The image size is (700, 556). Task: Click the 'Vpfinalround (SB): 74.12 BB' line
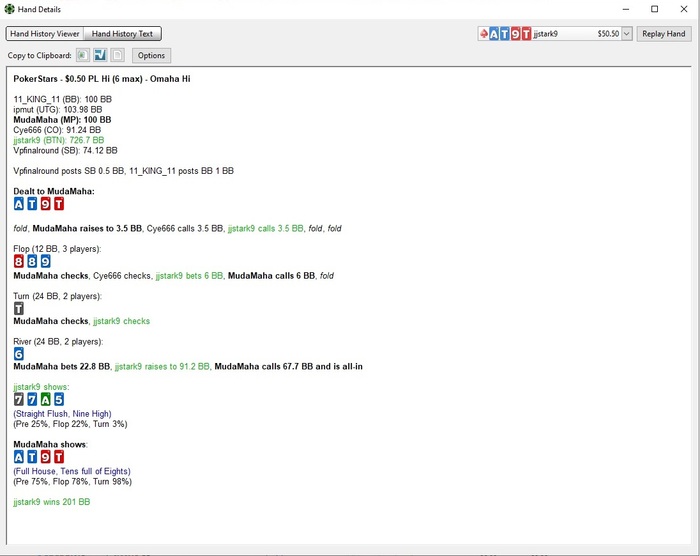(x=65, y=150)
